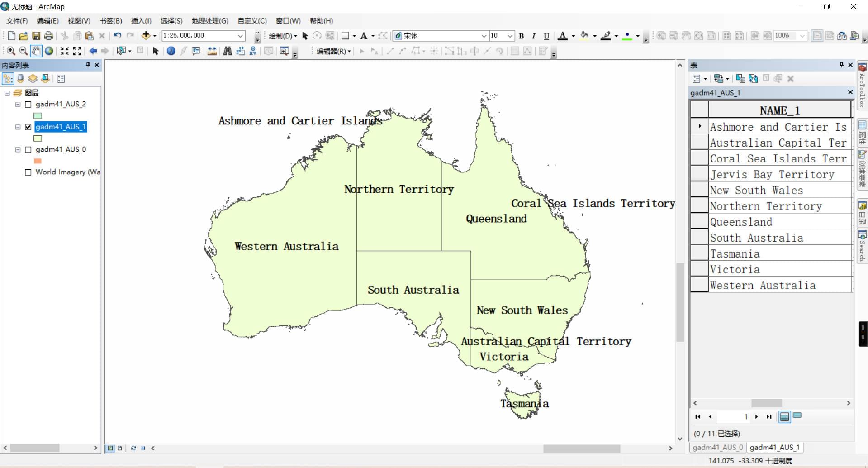
Task: Select the Zoom In magnifier tool
Action: 11,51
